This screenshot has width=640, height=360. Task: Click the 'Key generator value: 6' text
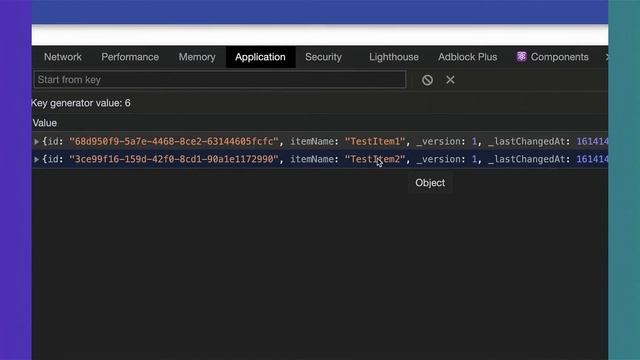pos(81,103)
